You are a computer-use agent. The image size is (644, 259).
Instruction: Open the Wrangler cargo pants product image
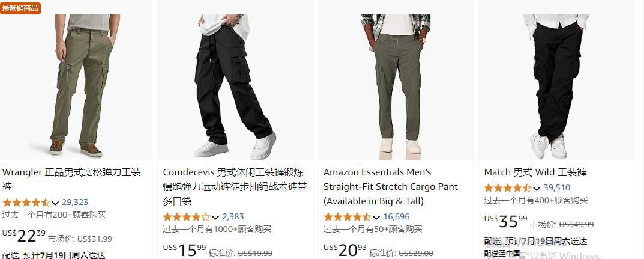[x=76, y=85]
